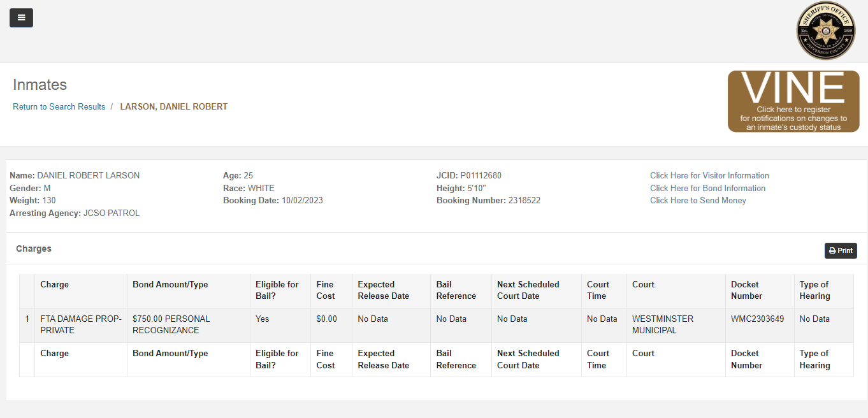This screenshot has height=418, width=868.
Task: Click the Weight: 130 value
Action: coord(49,201)
